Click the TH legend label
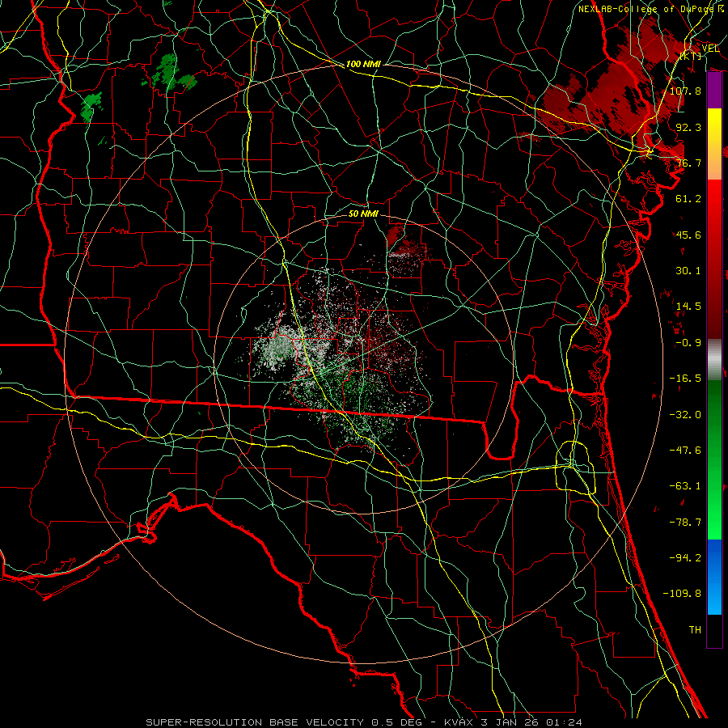728x728 pixels. pyautogui.click(x=695, y=630)
